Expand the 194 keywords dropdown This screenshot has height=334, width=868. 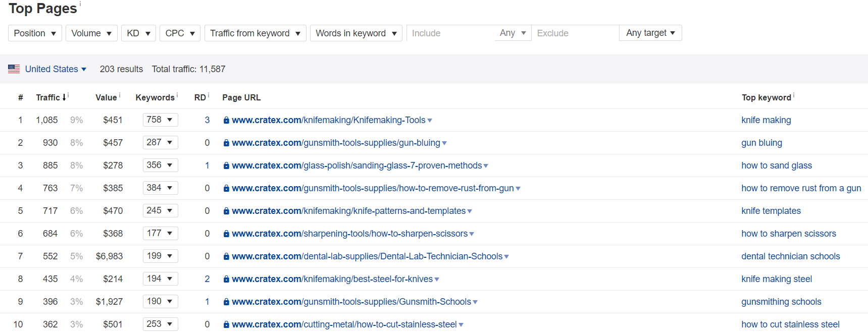pos(160,279)
